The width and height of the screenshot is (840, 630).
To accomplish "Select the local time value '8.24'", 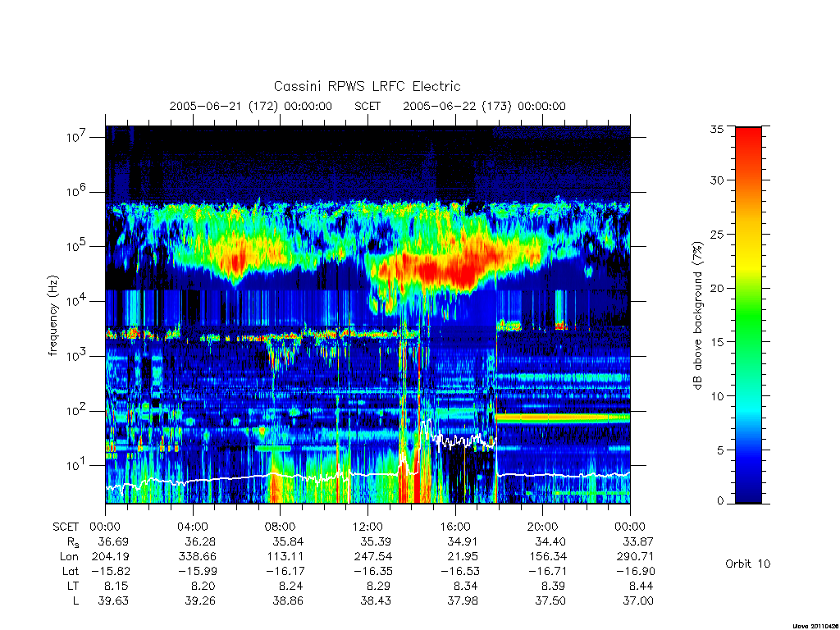I will (x=291, y=586).
